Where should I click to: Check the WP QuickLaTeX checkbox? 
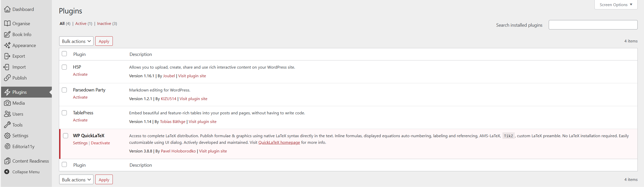[66, 136]
